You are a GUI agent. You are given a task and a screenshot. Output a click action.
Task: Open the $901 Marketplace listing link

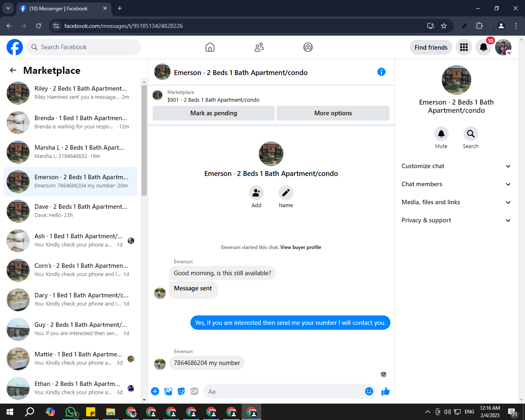213,100
